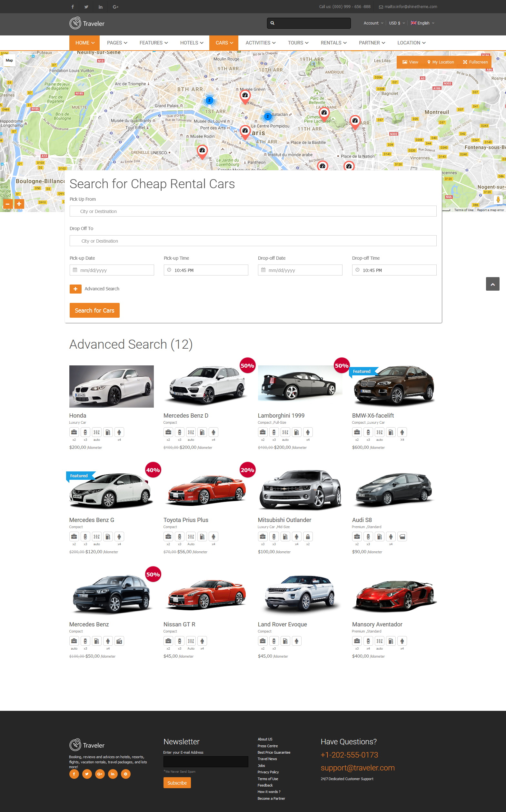Open footer Twitter circle icon
The image size is (506, 812).
click(87, 774)
